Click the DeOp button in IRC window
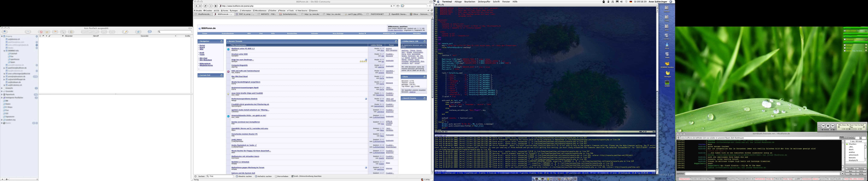868x181 pixels. click(x=861, y=174)
